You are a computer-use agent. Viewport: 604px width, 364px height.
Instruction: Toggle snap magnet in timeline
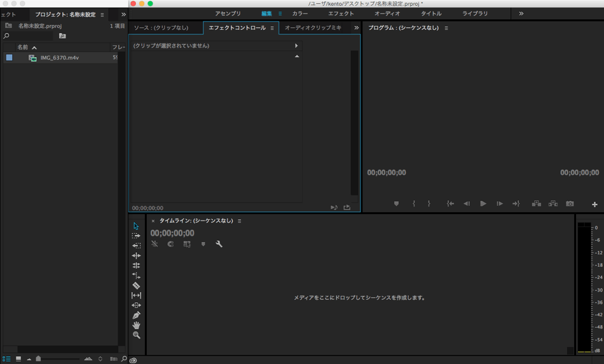[170, 244]
